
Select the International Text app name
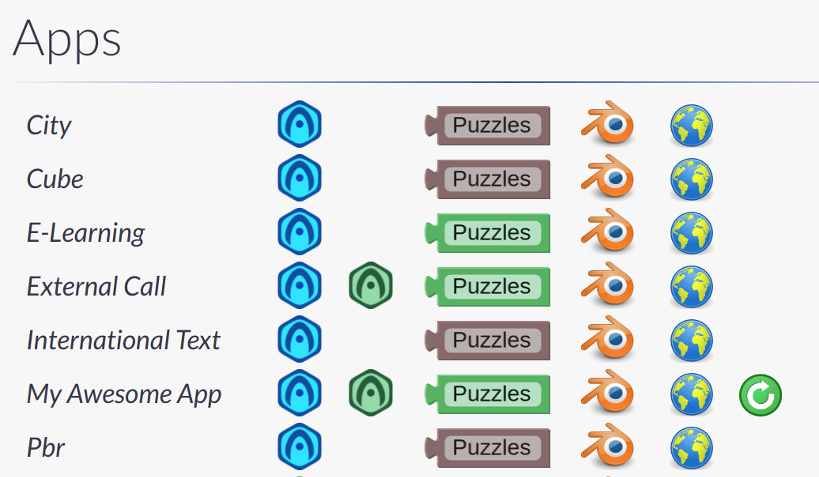pos(123,340)
